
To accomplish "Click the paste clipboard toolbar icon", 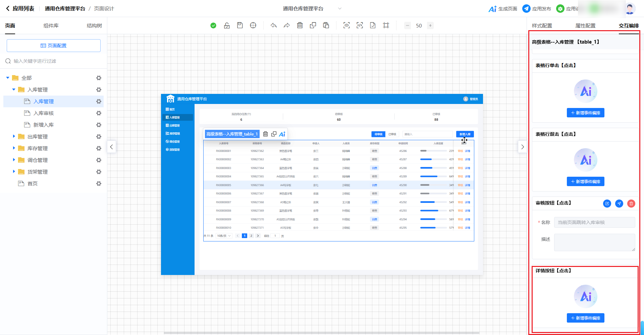I will pos(326,25).
